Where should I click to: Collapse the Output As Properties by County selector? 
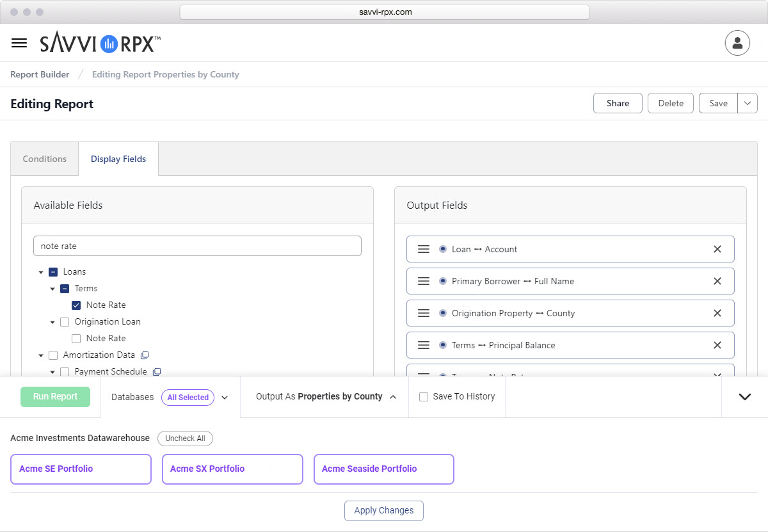tap(392, 397)
